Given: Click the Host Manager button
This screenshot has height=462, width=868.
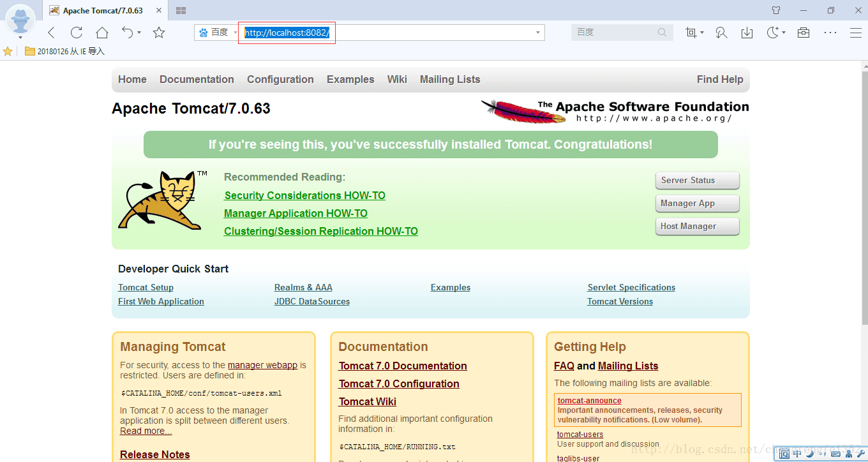Looking at the screenshot, I should pyautogui.click(x=697, y=227).
